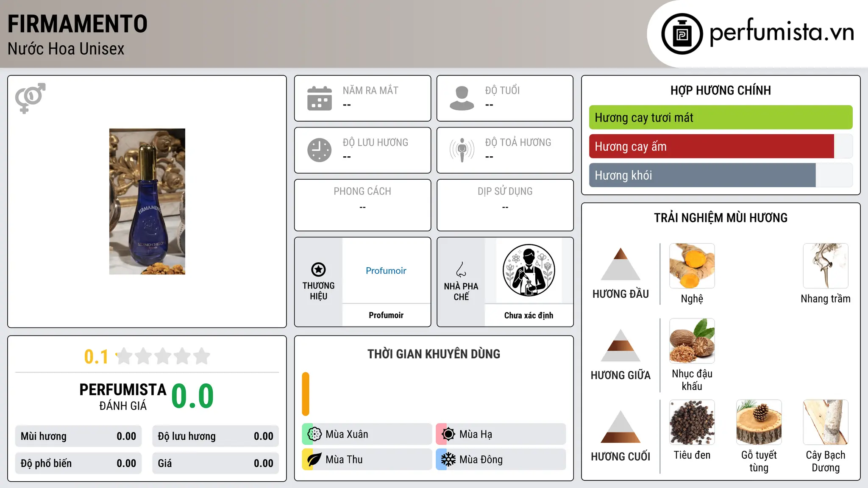Click the unisex gender symbol icon

coord(30,98)
